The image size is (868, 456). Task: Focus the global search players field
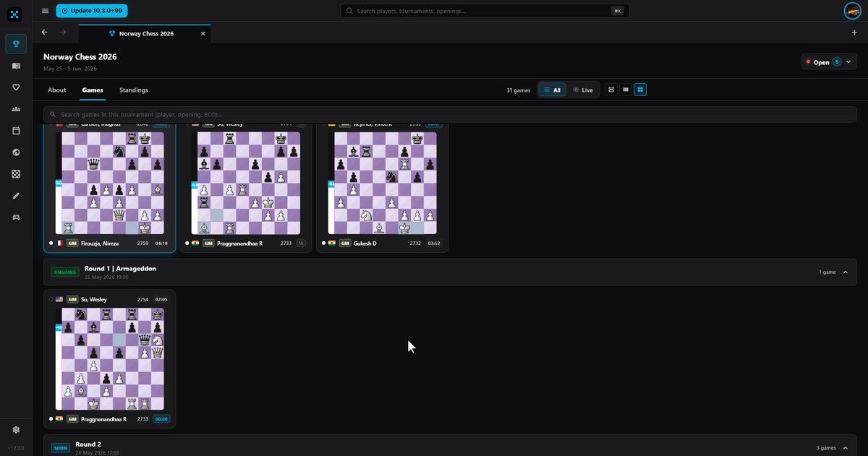point(485,11)
